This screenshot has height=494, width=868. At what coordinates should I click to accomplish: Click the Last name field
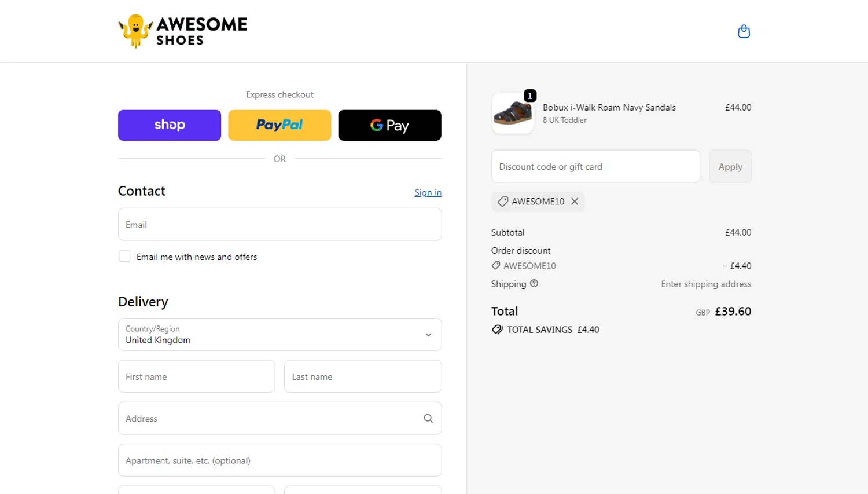363,376
